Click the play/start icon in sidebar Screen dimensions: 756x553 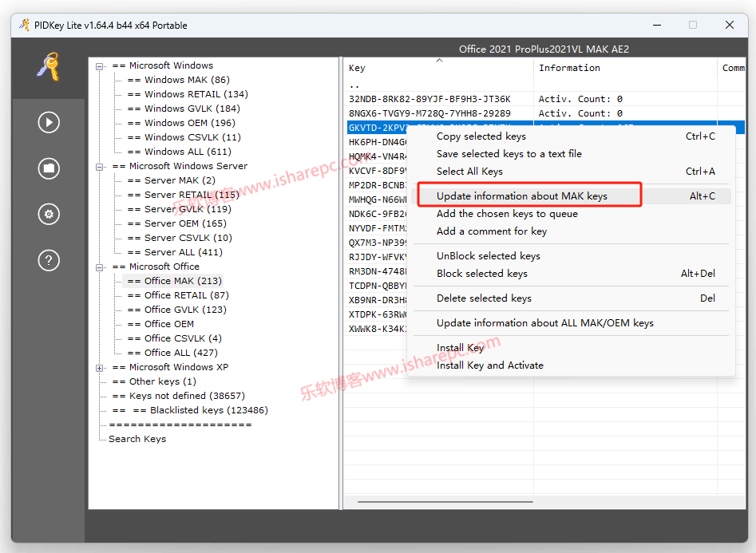click(49, 122)
